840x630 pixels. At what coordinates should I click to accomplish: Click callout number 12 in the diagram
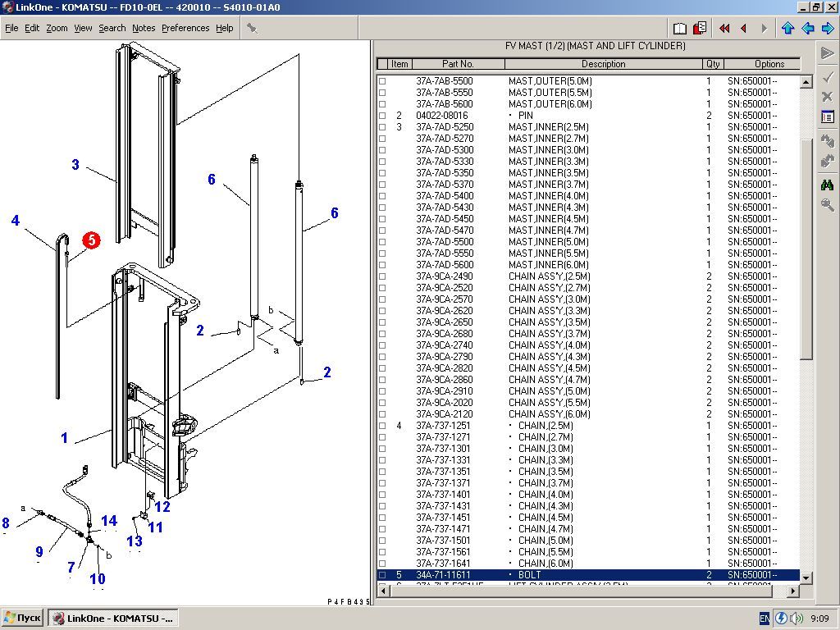tap(162, 507)
